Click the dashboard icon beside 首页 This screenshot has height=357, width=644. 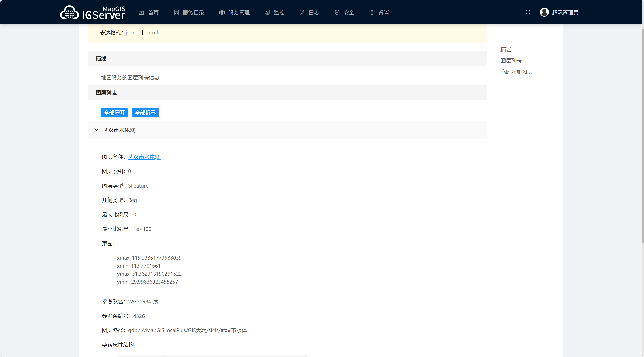(x=141, y=13)
